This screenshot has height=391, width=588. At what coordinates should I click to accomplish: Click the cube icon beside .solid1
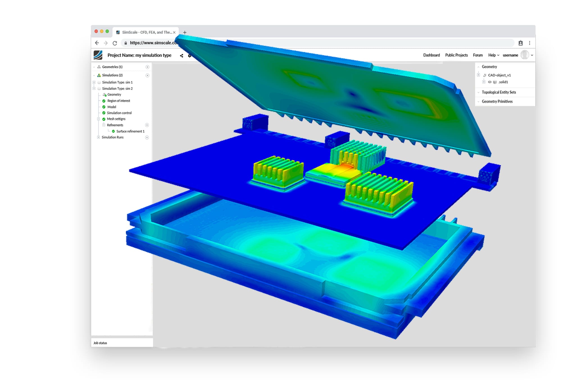pyautogui.click(x=495, y=82)
